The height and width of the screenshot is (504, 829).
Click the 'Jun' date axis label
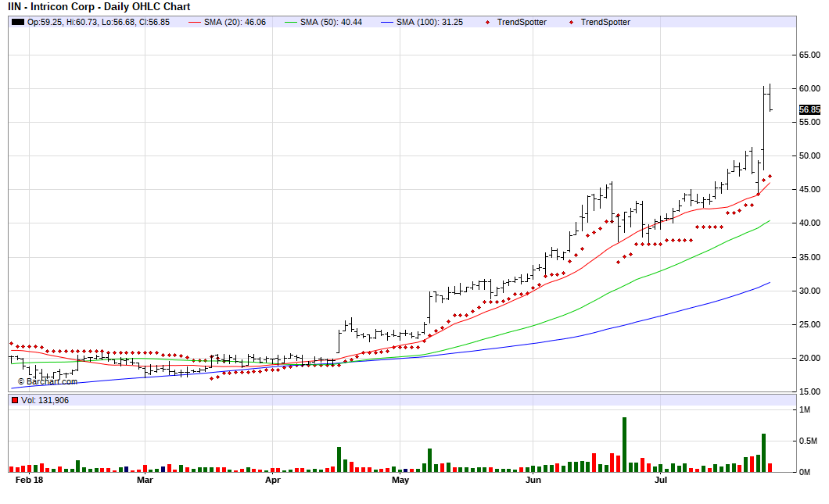pyautogui.click(x=533, y=480)
